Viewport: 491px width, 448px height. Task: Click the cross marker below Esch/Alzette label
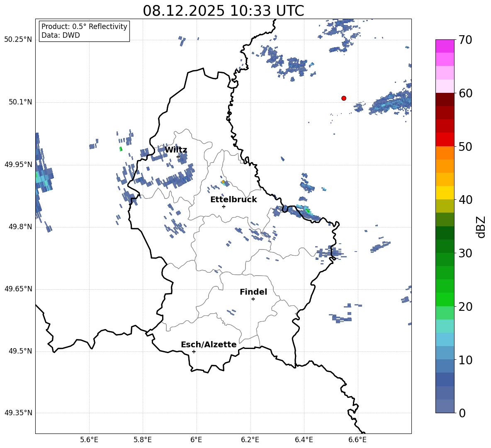click(x=194, y=351)
